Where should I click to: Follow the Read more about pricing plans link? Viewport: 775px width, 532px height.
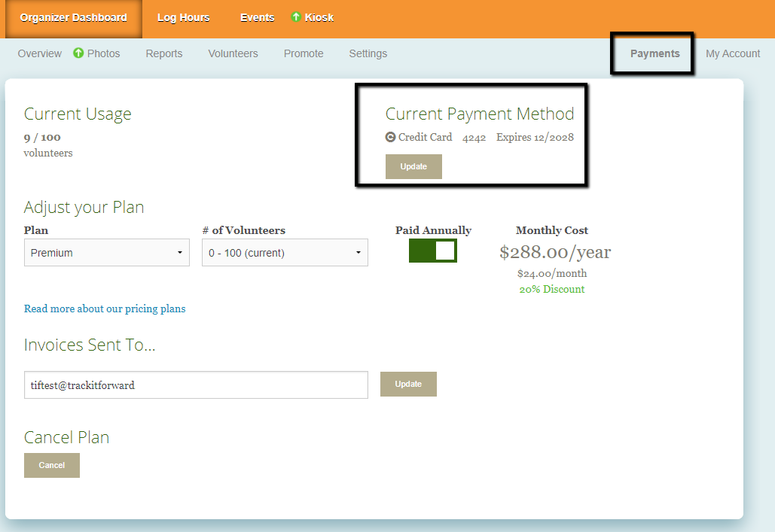pyautogui.click(x=105, y=309)
